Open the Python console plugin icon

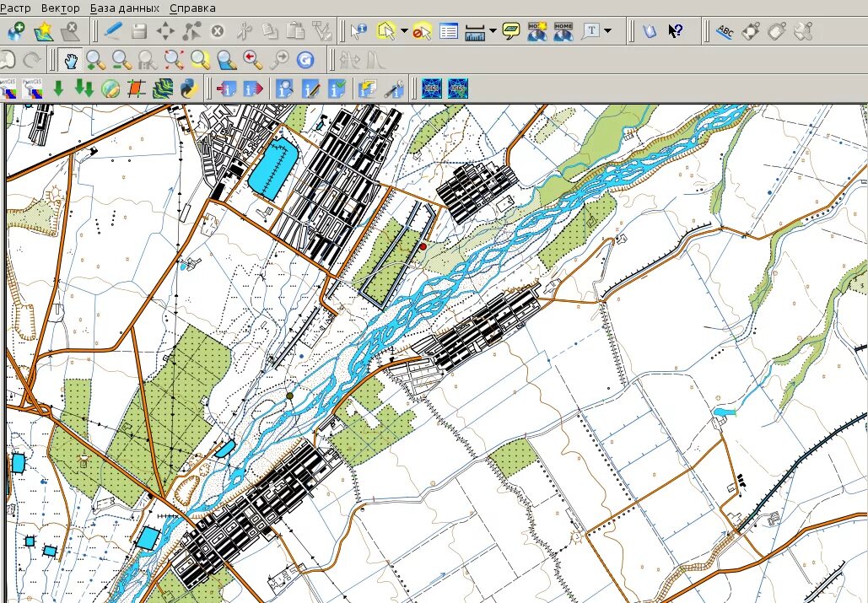[x=189, y=89]
